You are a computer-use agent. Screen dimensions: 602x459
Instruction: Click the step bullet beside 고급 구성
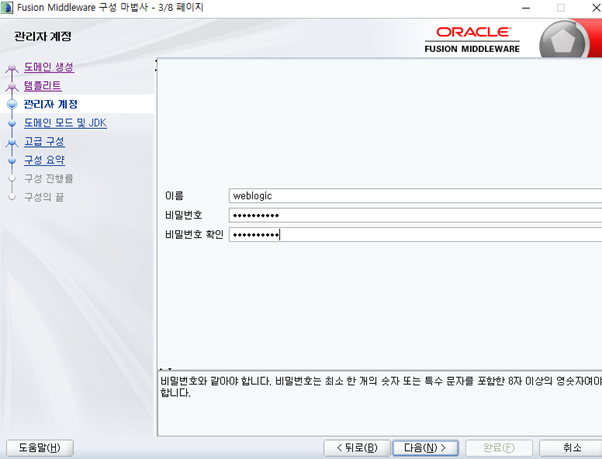coord(12,142)
